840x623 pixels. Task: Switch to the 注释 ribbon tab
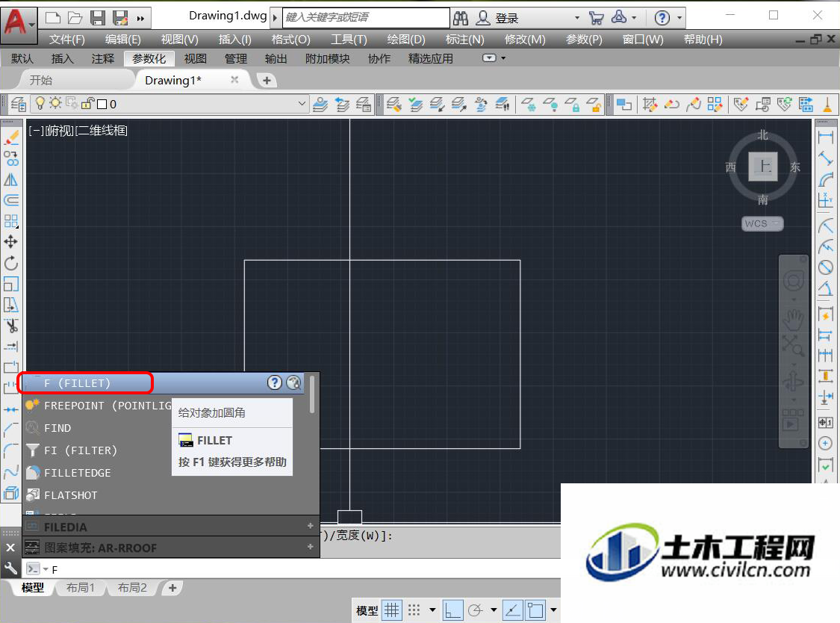(103, 58)
